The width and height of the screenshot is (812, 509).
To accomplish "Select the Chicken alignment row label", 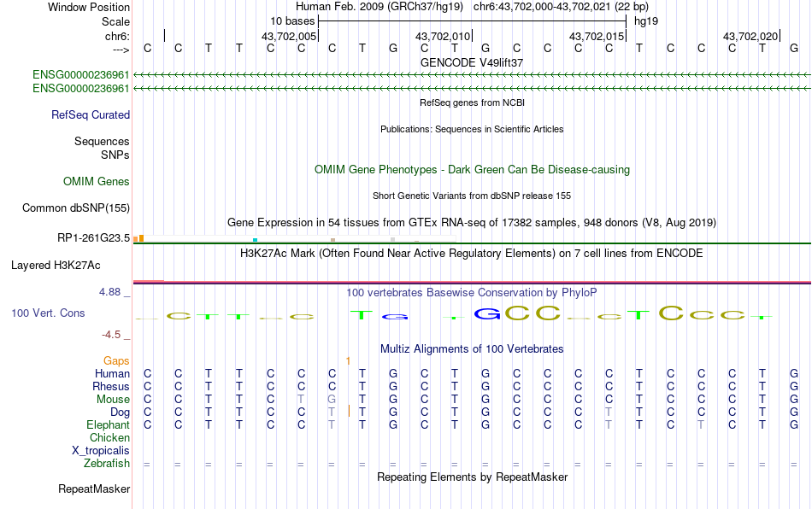I will (109, 437).
